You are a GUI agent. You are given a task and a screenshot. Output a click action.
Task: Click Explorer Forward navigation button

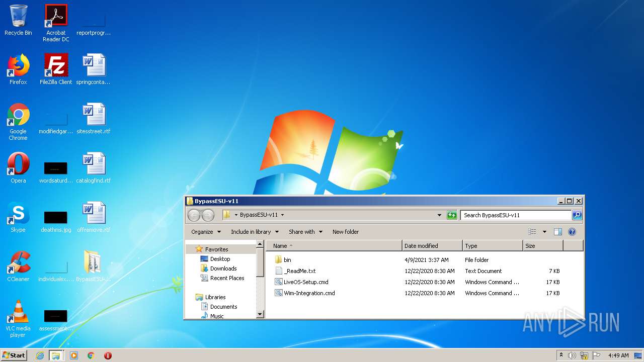(x=207, y=215)
